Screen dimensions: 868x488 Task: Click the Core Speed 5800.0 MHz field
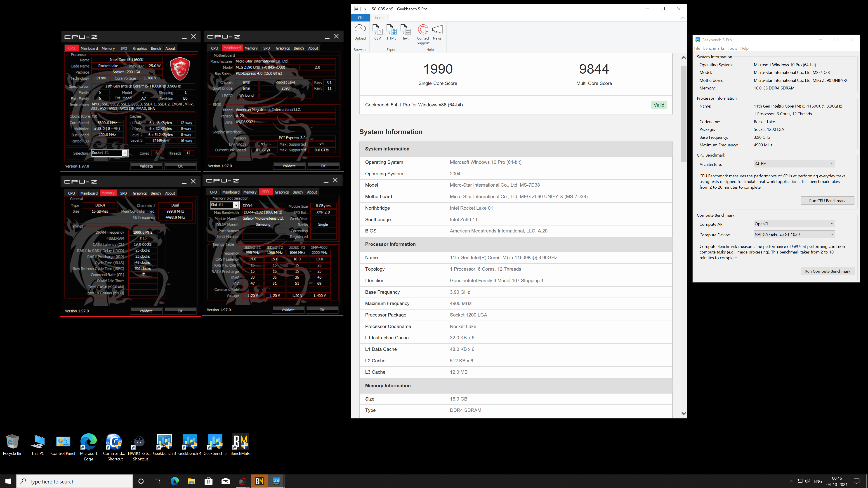pyautogui.click(x=107, y=123)
